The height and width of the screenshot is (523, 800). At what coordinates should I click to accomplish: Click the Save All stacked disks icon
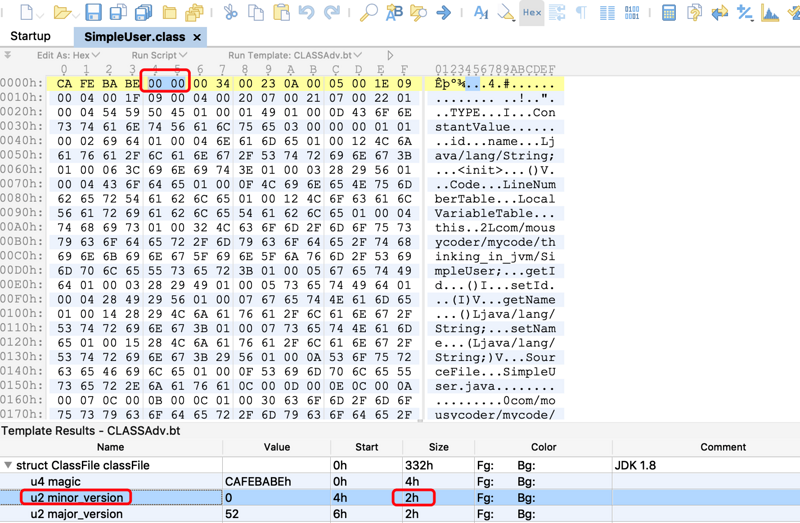pyautogui.click(x=143, y=12)
